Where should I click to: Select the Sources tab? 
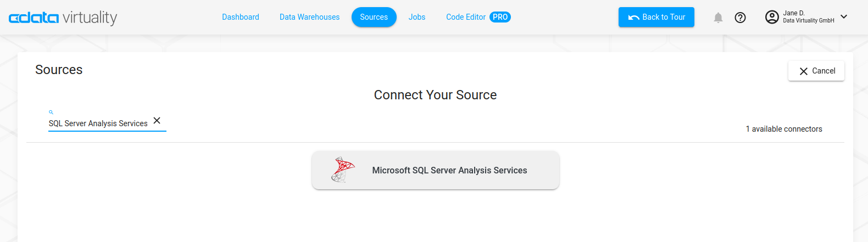pyautogui.click(x=374, y=17)
